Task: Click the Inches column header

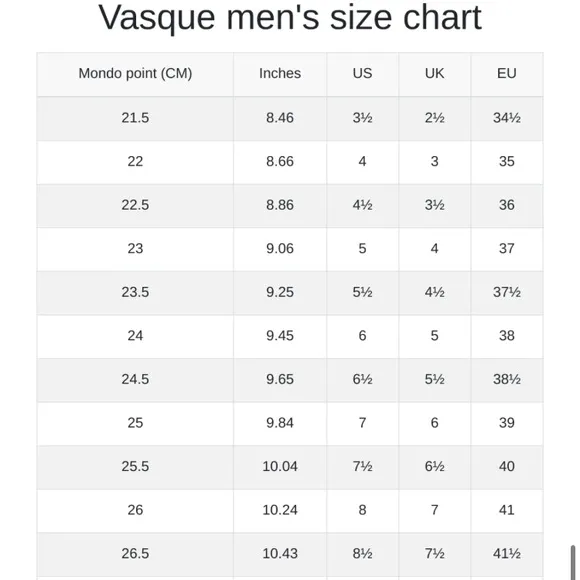Action: pyautogui.click(x=280, y=74)
